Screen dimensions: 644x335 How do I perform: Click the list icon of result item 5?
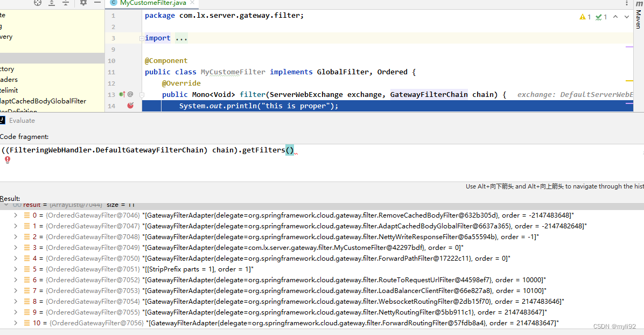click(27, 269)
